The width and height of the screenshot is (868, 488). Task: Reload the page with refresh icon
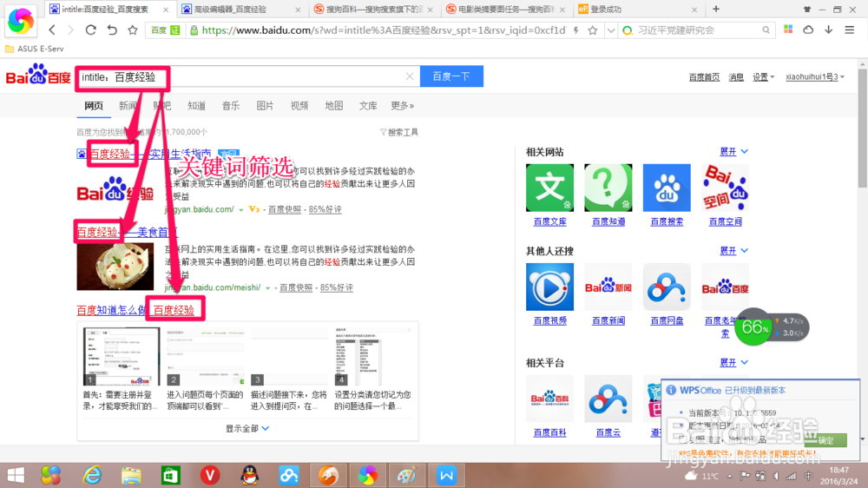[x=91, y=30]
